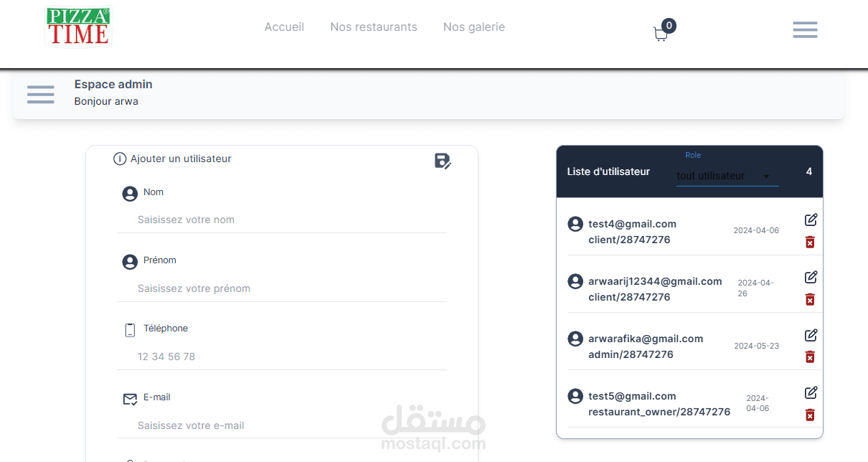Click the E-mail input field

(282, 425)
